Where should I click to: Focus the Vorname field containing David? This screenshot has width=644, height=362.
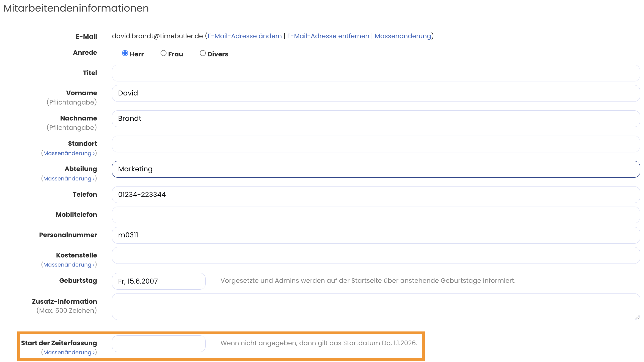pyautogui.click(x=376, y=94)
